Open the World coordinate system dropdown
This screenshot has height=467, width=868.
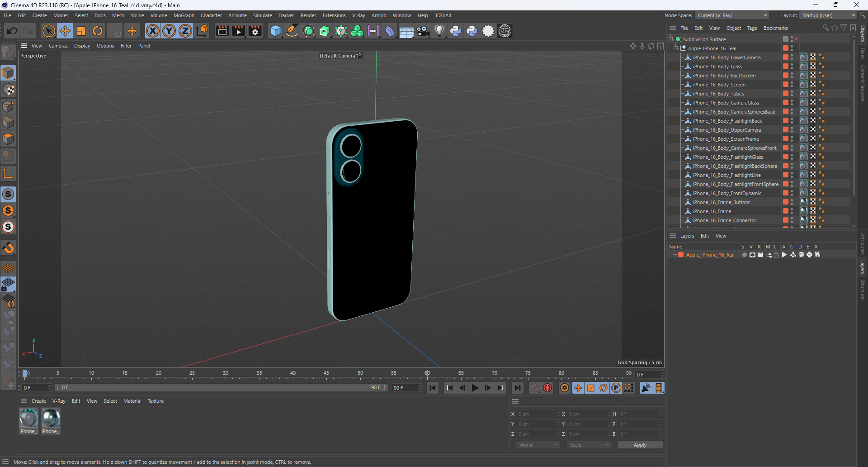click(538, 445)
